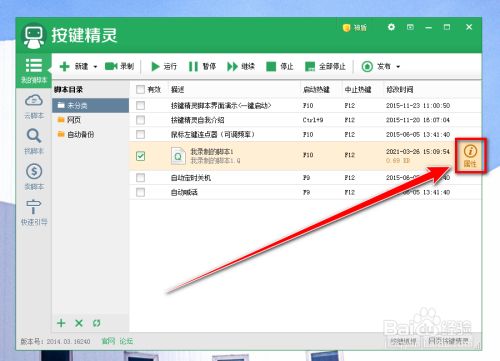The image size is (500, 361).
Task: Click the 按键精灵 robot logo
Action: pos(33,36)
